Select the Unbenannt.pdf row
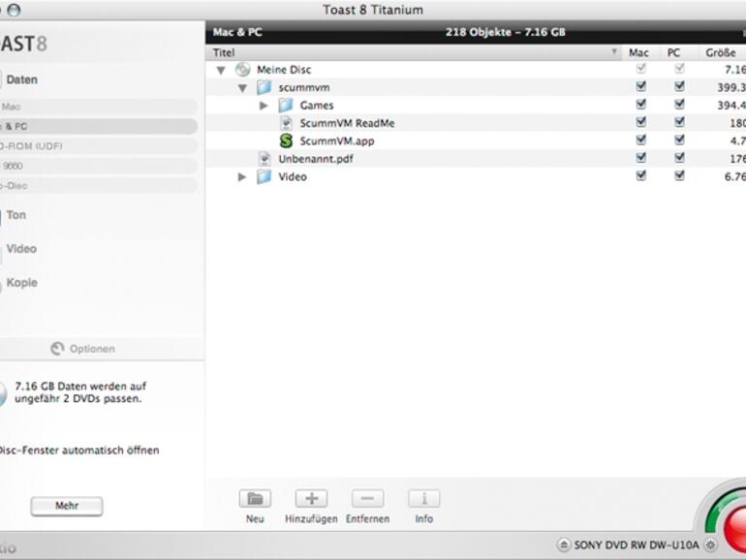 tap(476, 159)
